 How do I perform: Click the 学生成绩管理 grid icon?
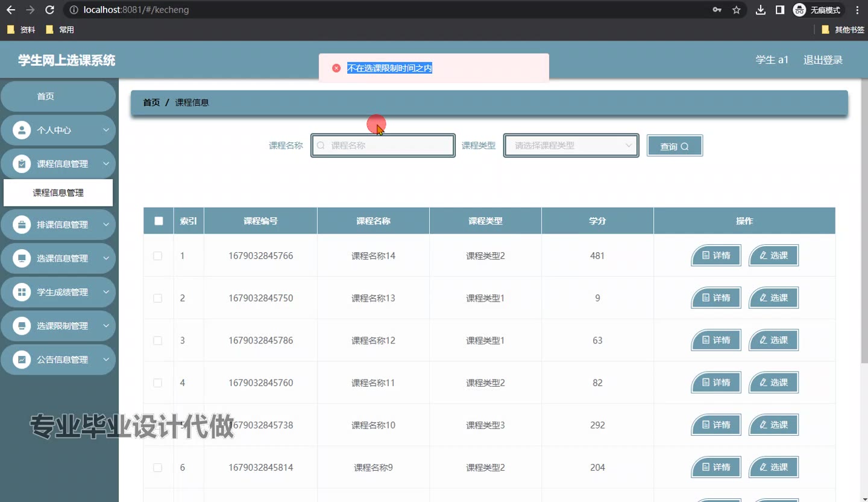coord(22,293)
